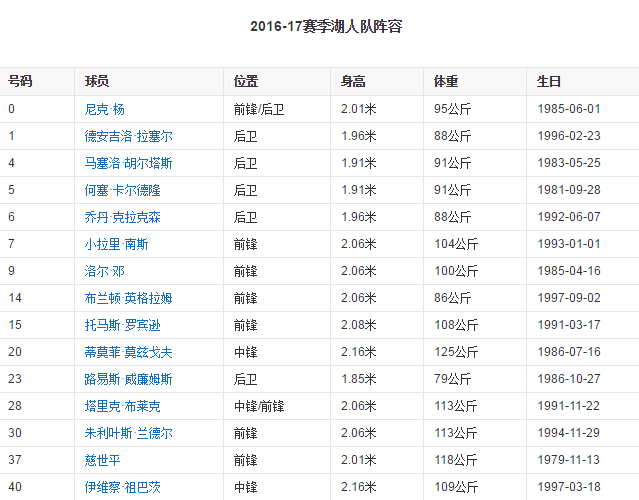
Task: Open player link 伊维察·祖巴茨
Action: pos(122,487)
